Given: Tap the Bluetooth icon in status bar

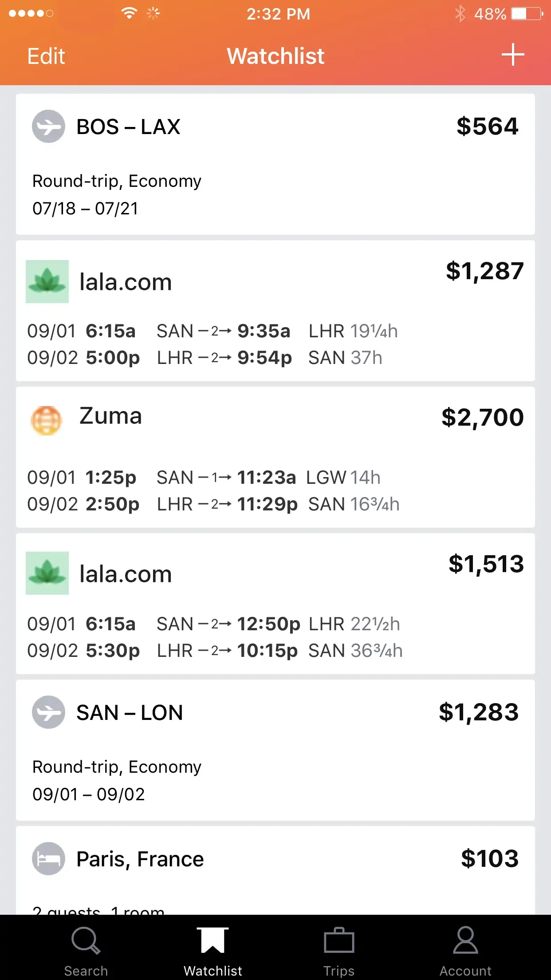Looking at the screenshot, I should click(460, 14).
